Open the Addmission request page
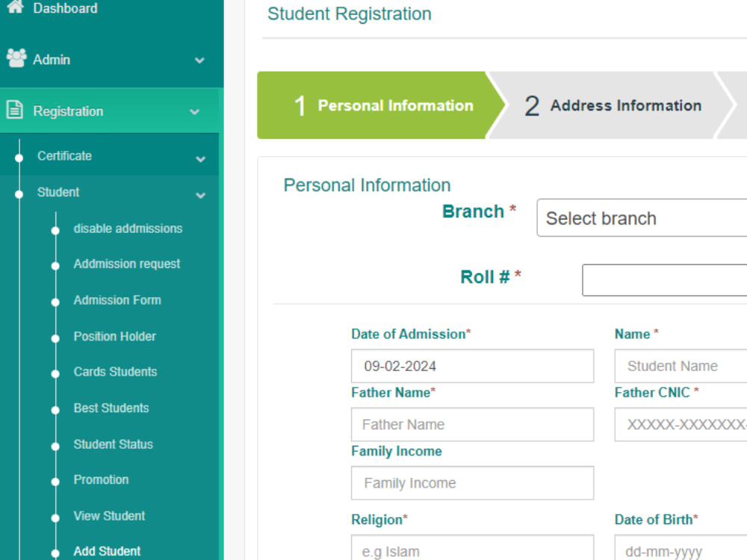 pos(125,264)
